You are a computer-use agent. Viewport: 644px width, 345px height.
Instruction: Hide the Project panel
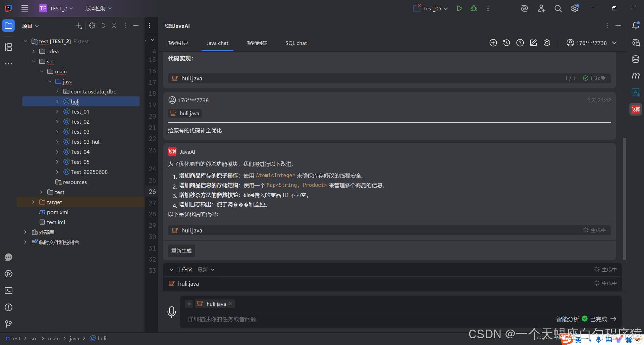(136, 26)
